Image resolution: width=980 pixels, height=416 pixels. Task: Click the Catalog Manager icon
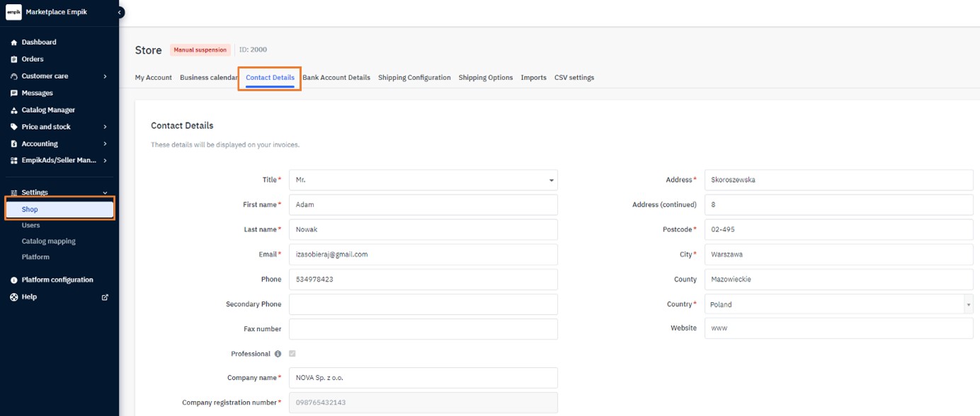(x=14, y=110)
